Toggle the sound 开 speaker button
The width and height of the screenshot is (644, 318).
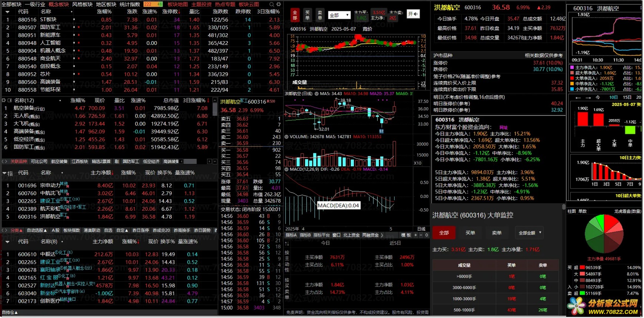pyautogui.click(x=413, y=14)
